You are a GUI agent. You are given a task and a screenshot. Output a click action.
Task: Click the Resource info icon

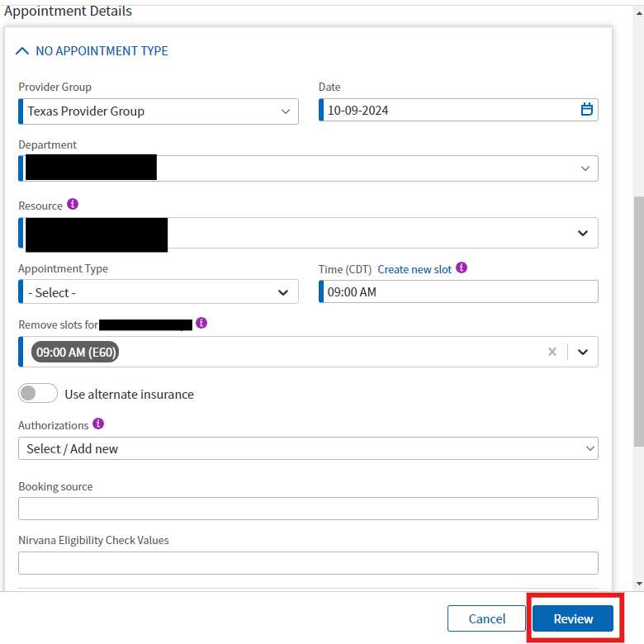coord(73,204)
